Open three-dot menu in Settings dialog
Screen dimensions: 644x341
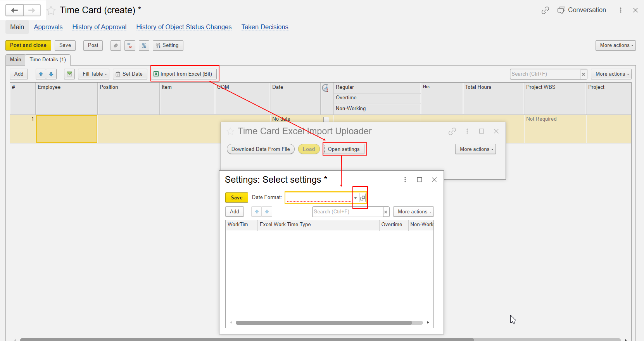[405, 180]
